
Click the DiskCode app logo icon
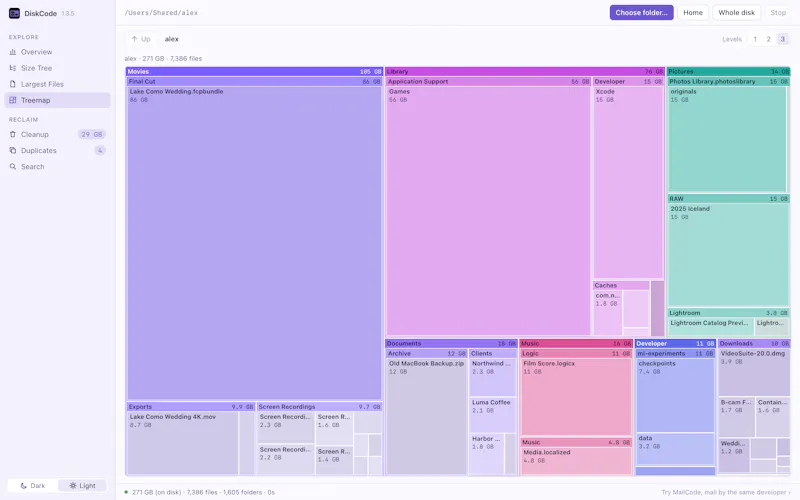click(x=14, y=13)
